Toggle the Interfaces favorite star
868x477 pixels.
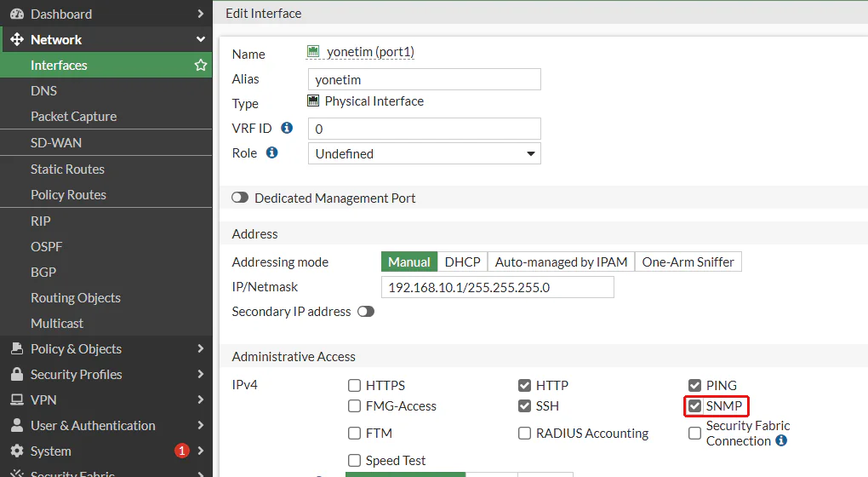(x=200, y=65)
